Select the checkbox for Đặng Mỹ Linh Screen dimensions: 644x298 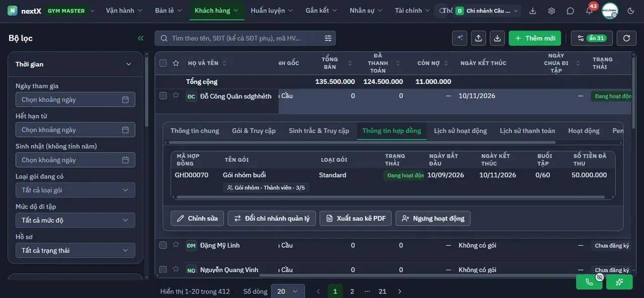point(163,245)
